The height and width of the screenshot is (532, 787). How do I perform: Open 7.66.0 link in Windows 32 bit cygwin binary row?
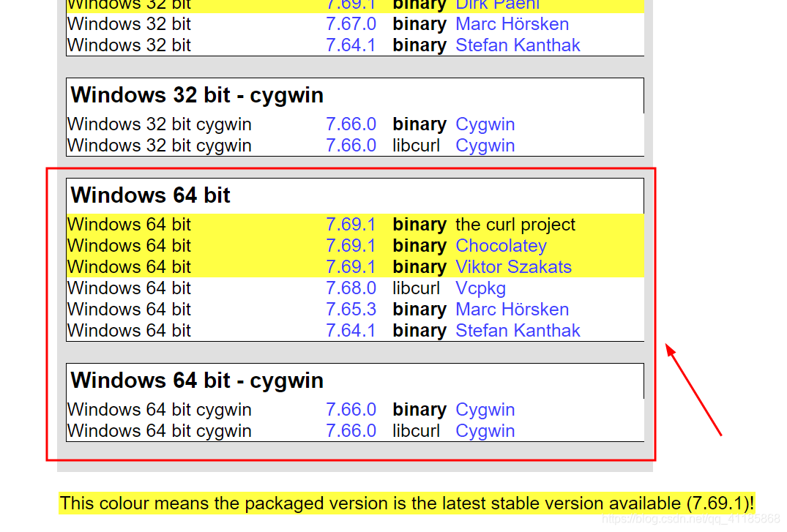tap(351, 124)
